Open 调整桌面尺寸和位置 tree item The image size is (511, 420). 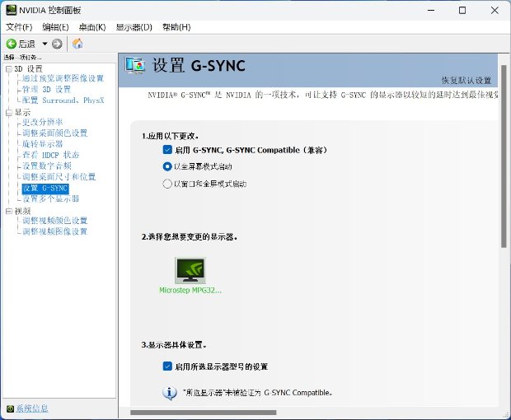[59, 177]
